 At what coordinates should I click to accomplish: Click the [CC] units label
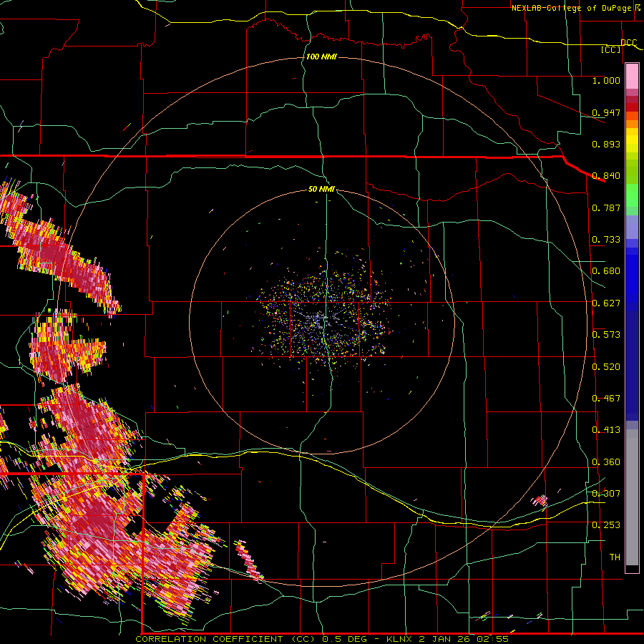(611, 50)
